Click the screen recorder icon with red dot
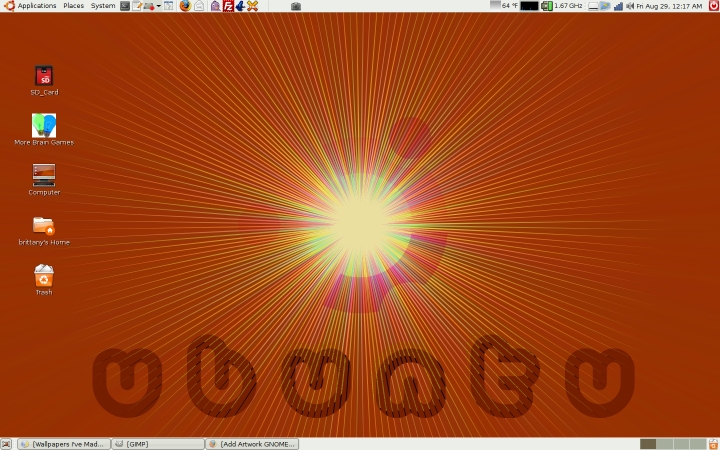This screenshot has width=720, height=450. coord(149,6)
